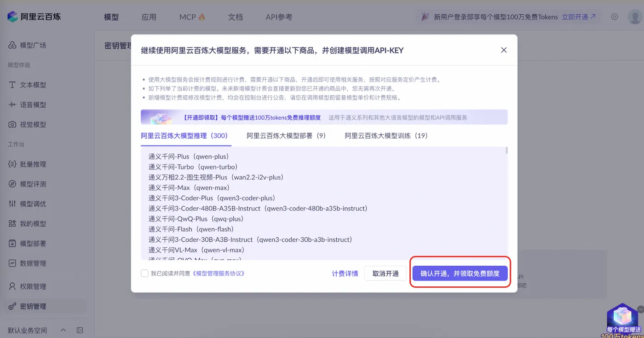
Task: Click the 模型广场 icon in the sidebar
Action: point(12,45)
